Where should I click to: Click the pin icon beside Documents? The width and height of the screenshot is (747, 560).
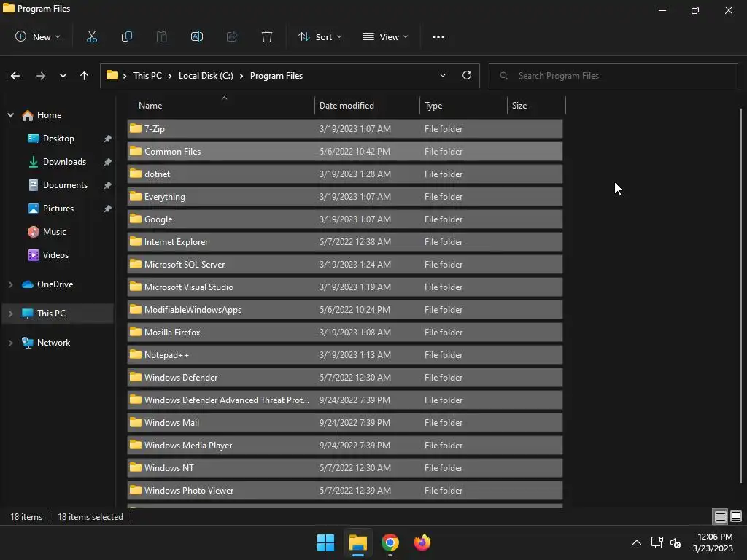[x=108, y=185]
